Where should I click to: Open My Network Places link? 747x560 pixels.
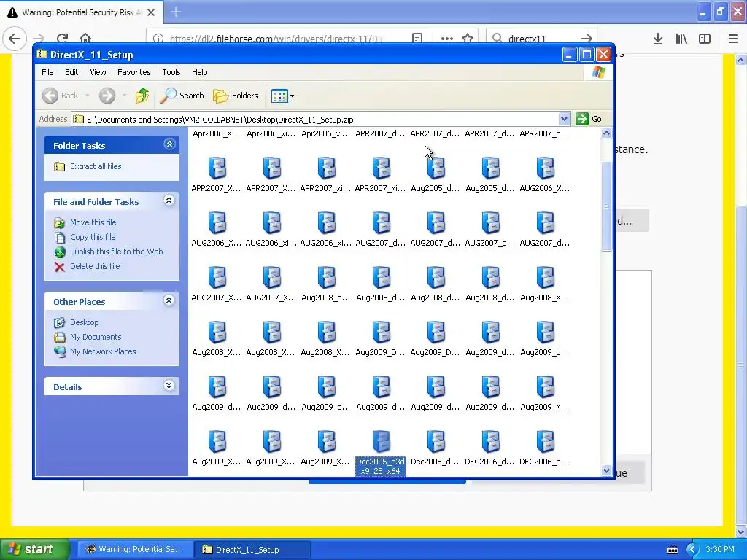point(103,351)
